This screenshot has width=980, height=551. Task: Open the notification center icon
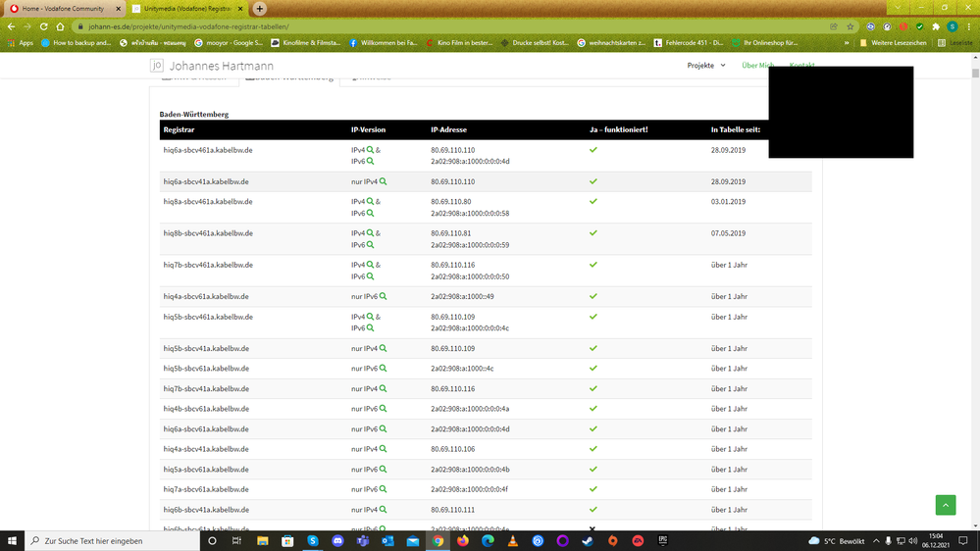(x=963, y=541)
